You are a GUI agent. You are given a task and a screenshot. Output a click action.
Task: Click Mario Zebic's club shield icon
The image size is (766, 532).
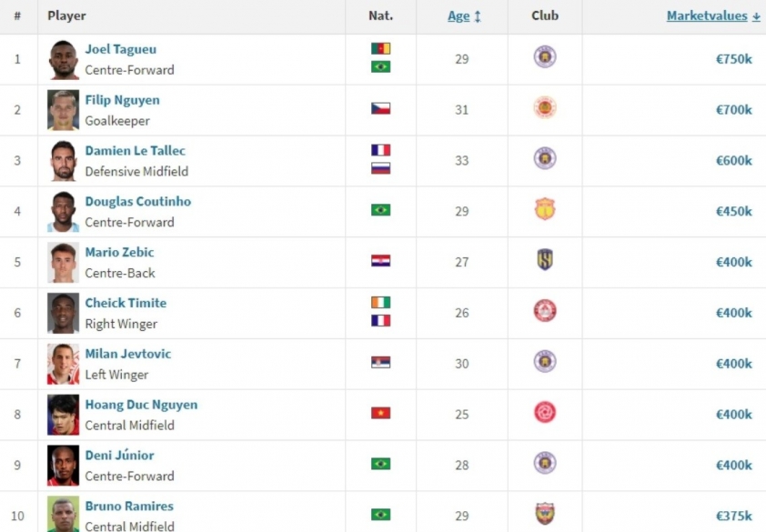pyautogui.click(x=545, y=261)
